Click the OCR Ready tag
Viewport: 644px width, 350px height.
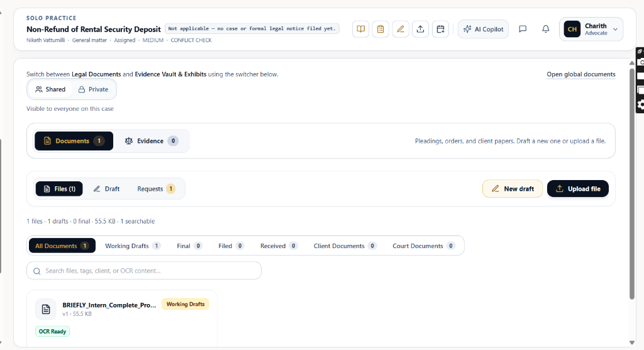[x=53, y=332]
